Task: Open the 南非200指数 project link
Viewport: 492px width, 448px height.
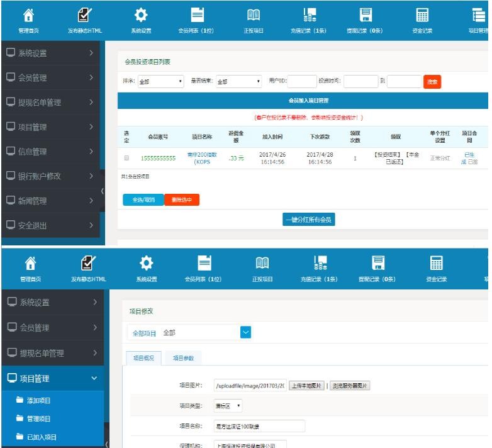Action: point(202,158)
